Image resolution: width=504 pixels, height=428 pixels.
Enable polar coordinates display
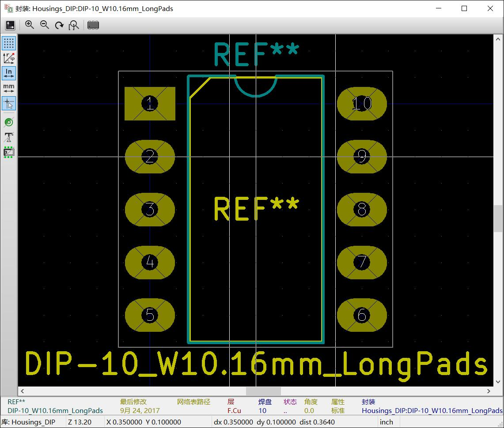pyautogui.click(x=9, y=58)
